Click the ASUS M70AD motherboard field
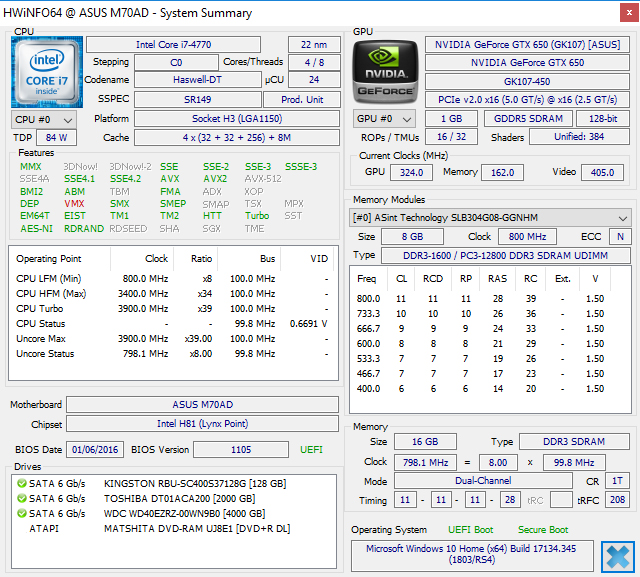Image resolution: width=640 pixels, height=577 pixels. [202, 405]
